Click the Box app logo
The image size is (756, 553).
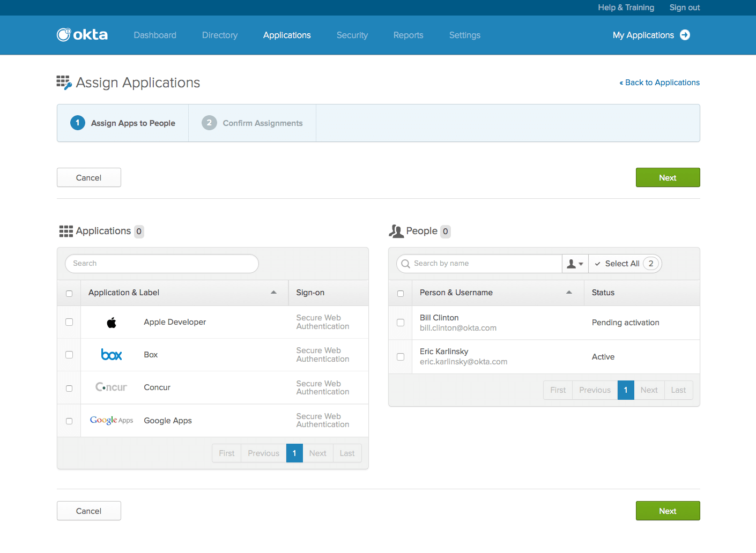click(112, 355)
